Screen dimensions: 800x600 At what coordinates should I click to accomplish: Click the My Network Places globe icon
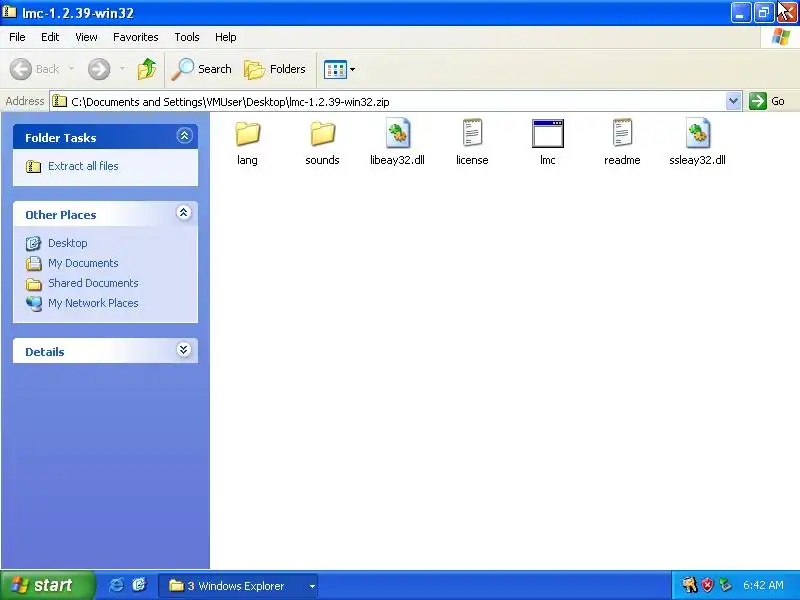[34, 304]
